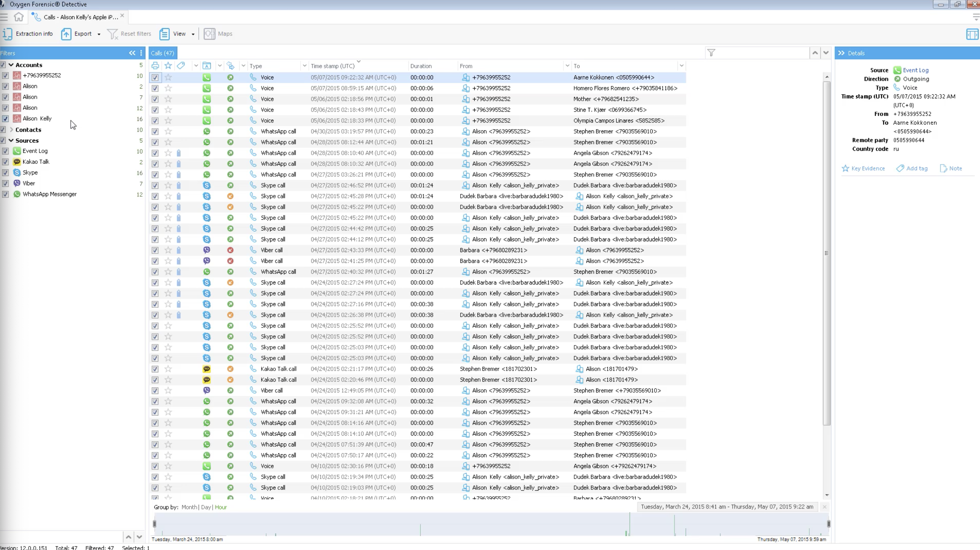
Task: Sort by Duration column header
Action: (x=421, y=66)
